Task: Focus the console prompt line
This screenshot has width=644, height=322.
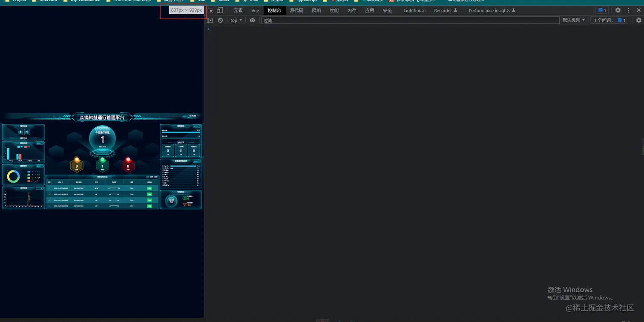Action: [x=424, y=29]
